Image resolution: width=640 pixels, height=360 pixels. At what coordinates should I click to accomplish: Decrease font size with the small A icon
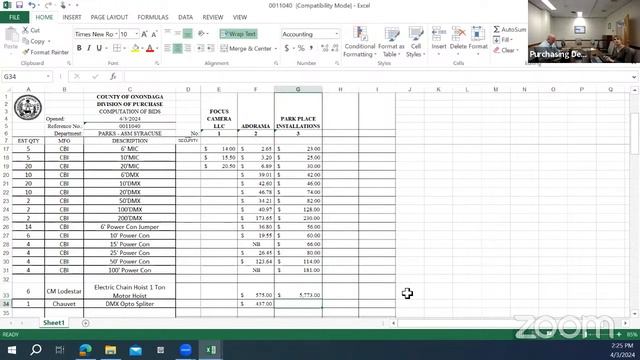[154, 34]
